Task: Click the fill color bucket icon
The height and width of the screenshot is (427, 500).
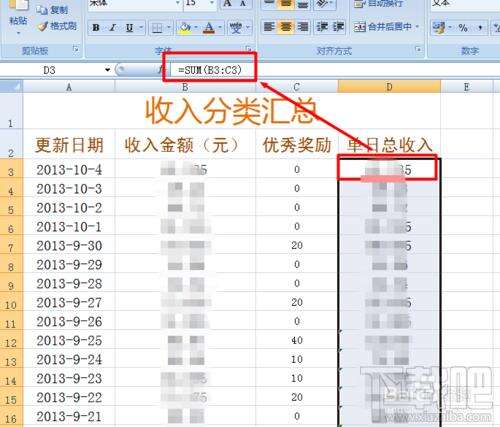Action: click(185, 28)
